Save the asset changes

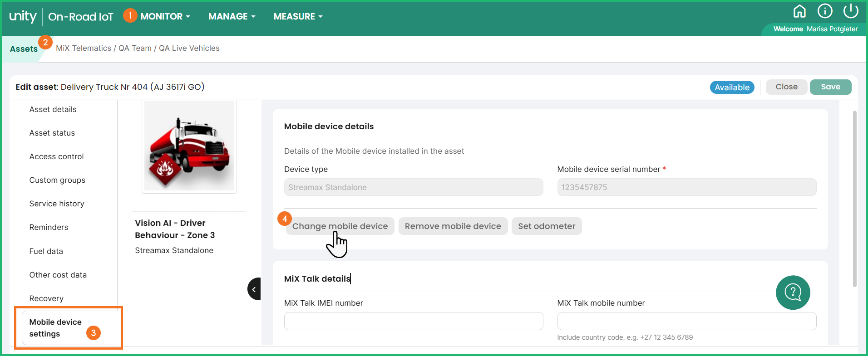click(x=830, y=87)
